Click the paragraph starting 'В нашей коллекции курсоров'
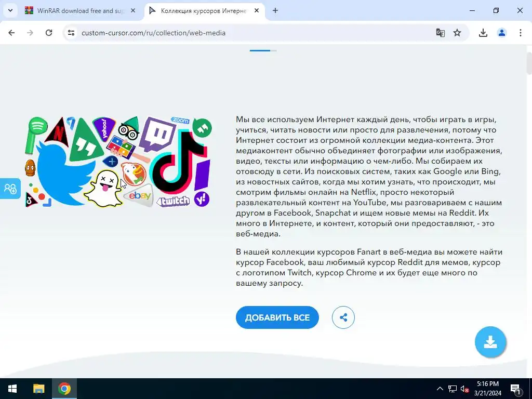 369,268
